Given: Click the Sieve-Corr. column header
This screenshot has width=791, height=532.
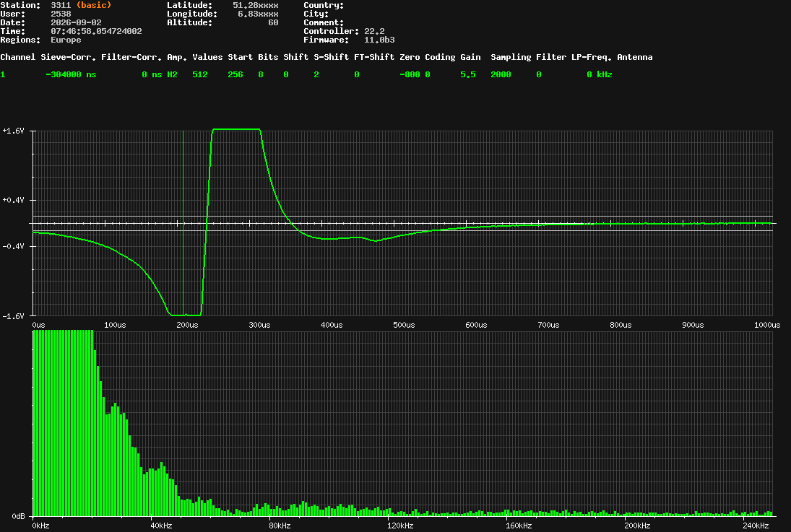Looking at the screenshot, I should click(68, 57).
